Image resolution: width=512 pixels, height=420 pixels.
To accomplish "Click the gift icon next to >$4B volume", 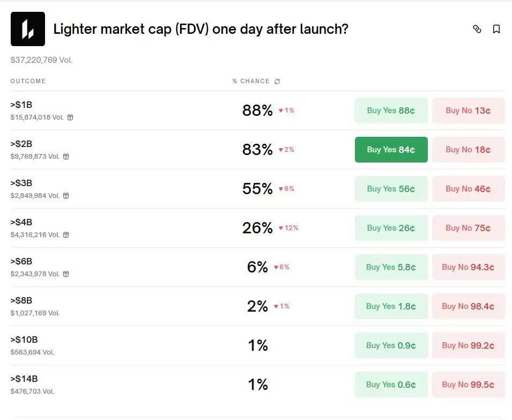I will [65, 235].
